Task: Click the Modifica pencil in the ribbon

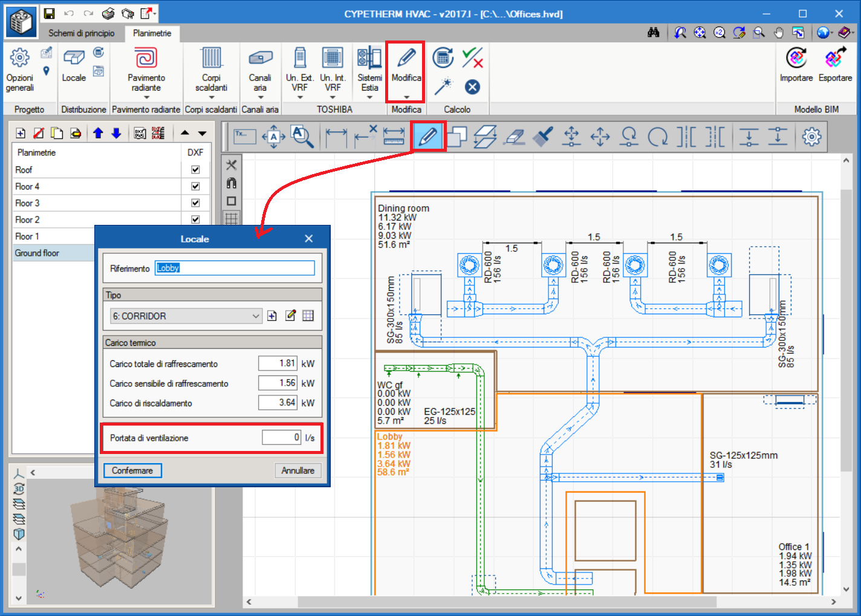Action: 406,58
